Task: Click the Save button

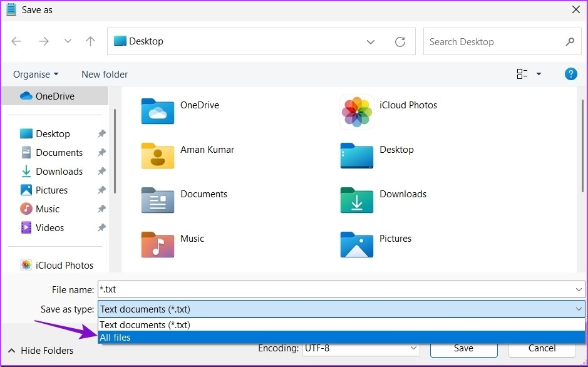Action: click(x=463, y=348)
